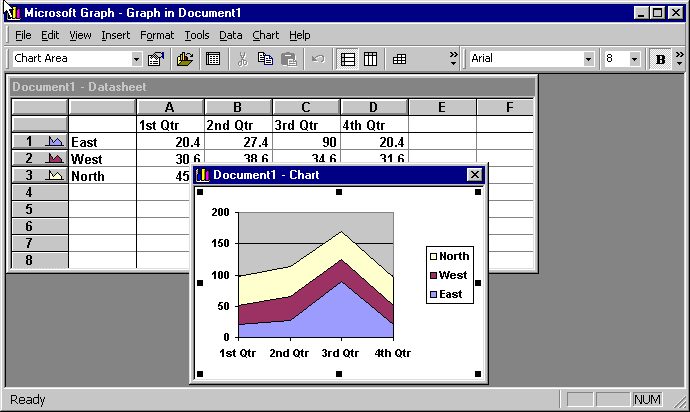Toggle the By Row series button
Screen dimensions: 690x412
[x=347, y=59]
